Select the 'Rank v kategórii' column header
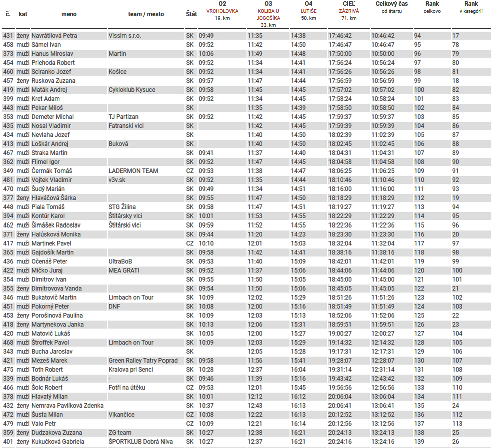The height and width of the screenshot is (448, 493). (x=471, y=7)
